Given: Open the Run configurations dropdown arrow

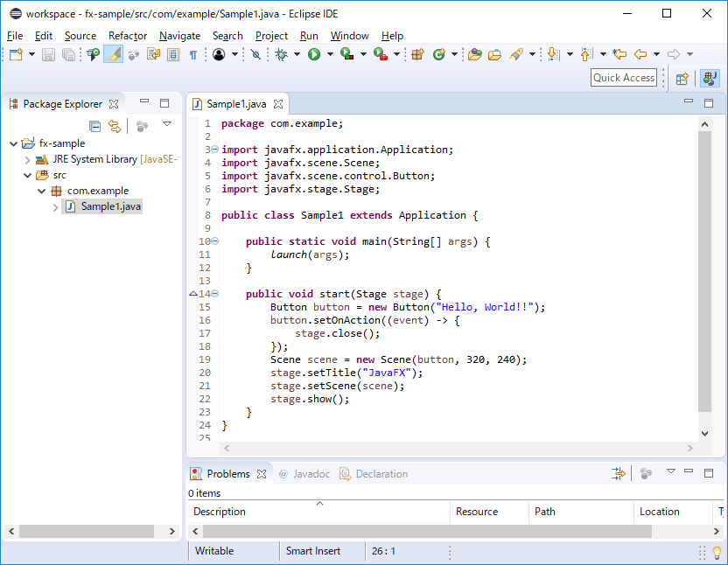Looking at the screenshot, I should (330, 54).
